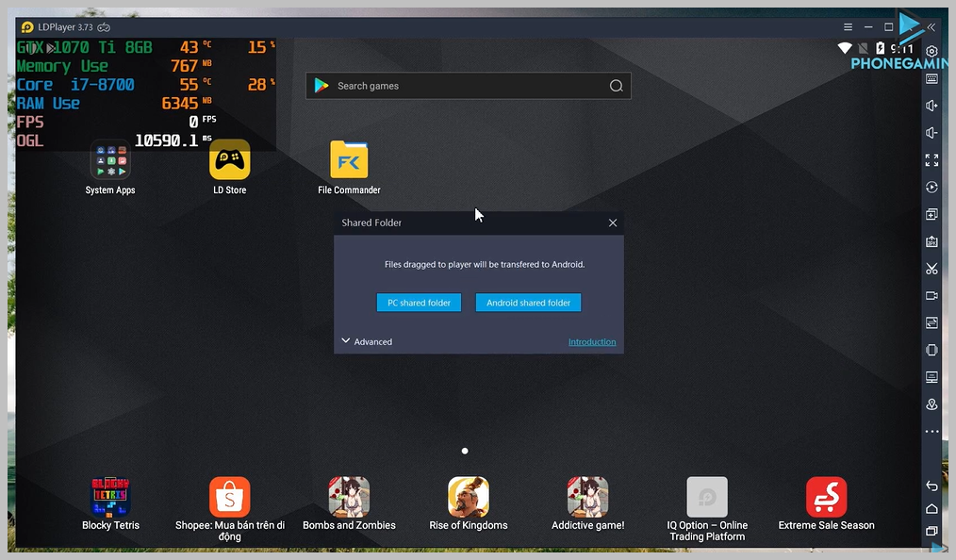Screen dimensions: 956x560
Task: Open keyboard mapping tool in sidebar
Action: (931, 78)
